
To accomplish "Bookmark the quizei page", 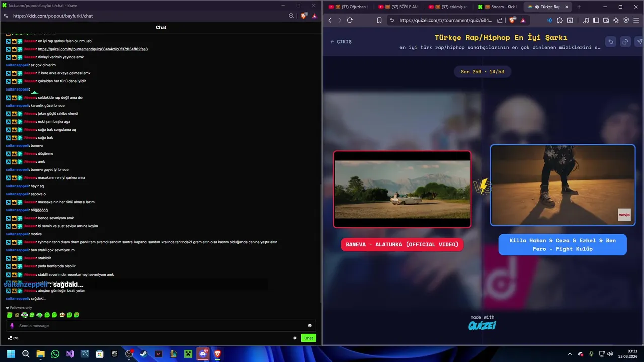I will tap(379, 20).
